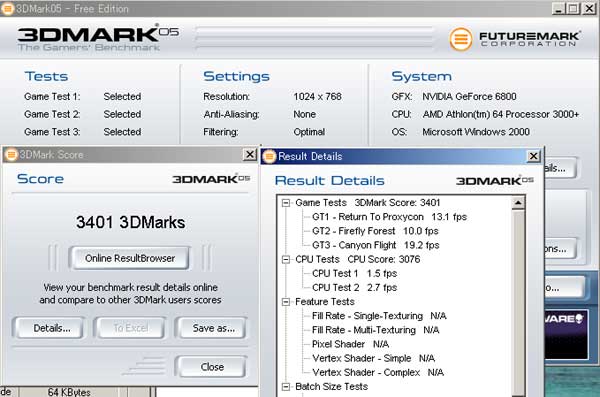Viewport: 600px width, 397px height.
Task: Click the 3DMark Score window title icon
Action: (11, 155)
